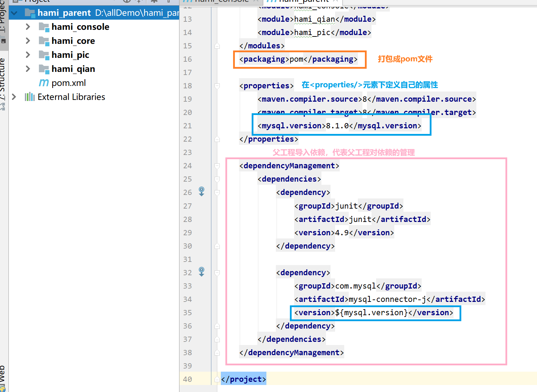
Task: Fold the dependencyManagement block at line 24
Action: click(x=217, y=166)
